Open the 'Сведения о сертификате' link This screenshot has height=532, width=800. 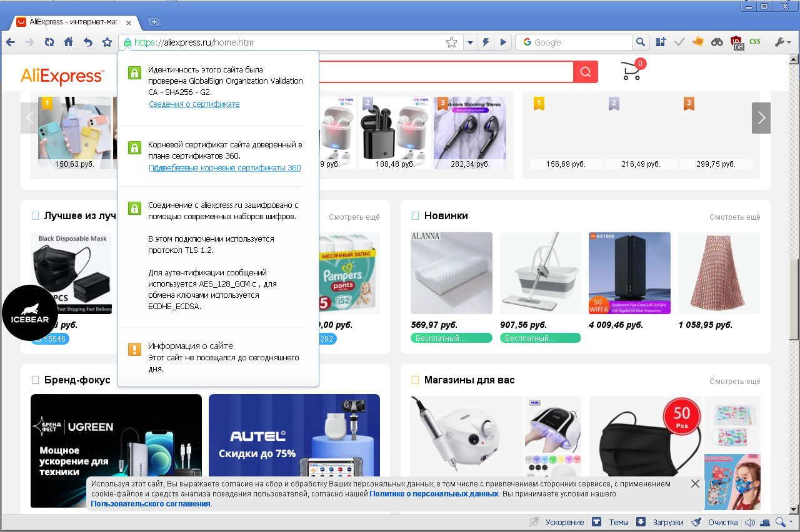pyautogui.click(x=194, y=104)
